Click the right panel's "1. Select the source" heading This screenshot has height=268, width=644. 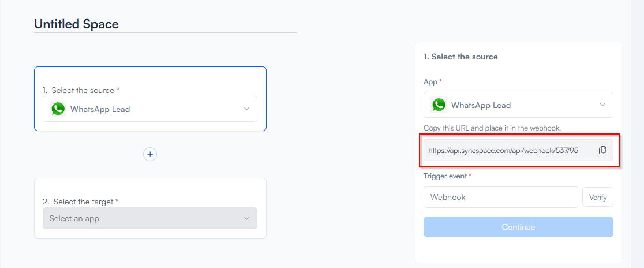[x=460, y=57]
